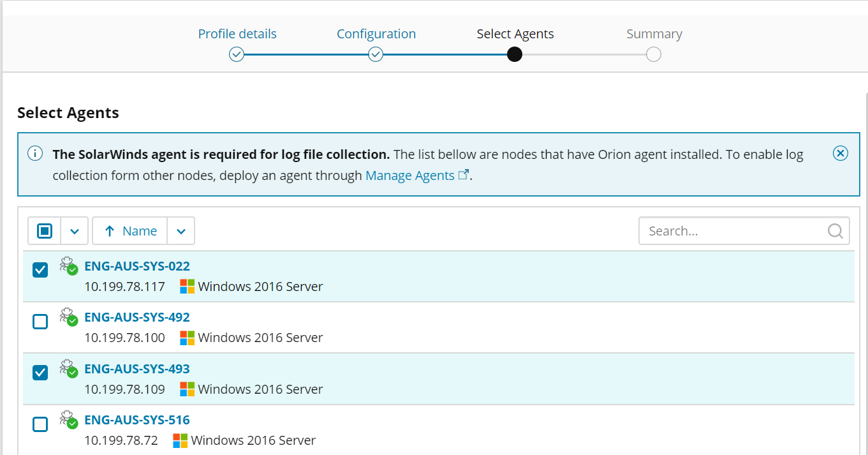Open the selection options dropdown beside select-all
The image size is (868, 455).
pos(75,231)
